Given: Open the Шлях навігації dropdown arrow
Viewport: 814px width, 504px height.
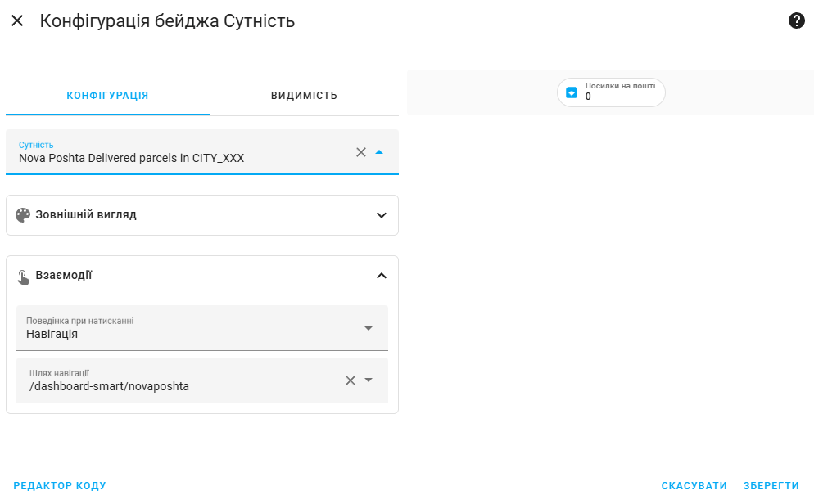Looking at the screenshot, I should point(369,380).
